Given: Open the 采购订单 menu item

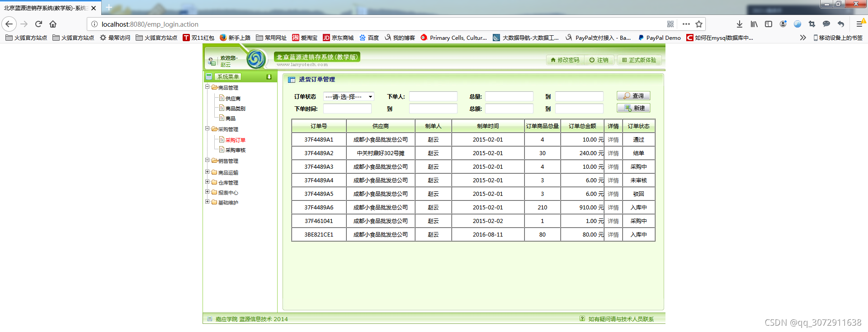Looking at the screenshot, I should pos(235,140).
